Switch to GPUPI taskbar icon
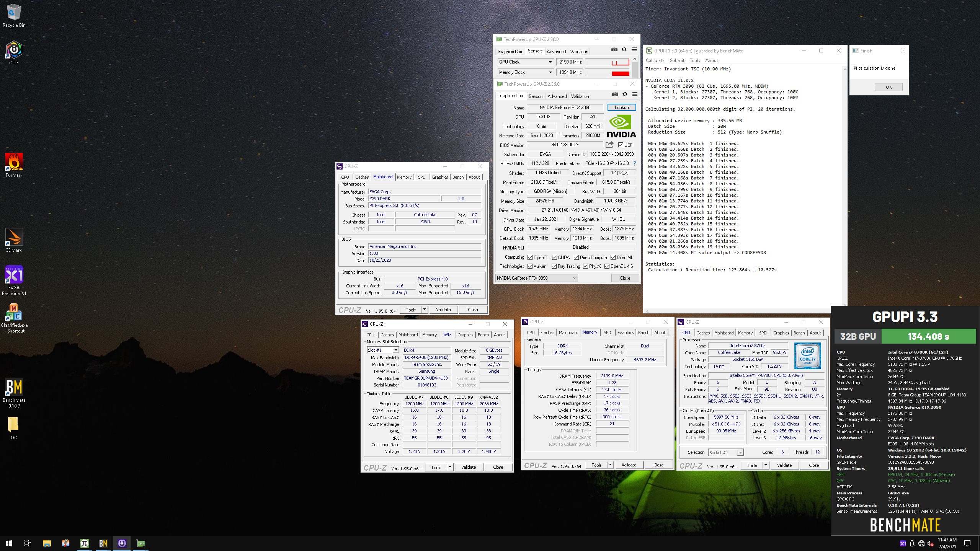 tap(84, 543)
